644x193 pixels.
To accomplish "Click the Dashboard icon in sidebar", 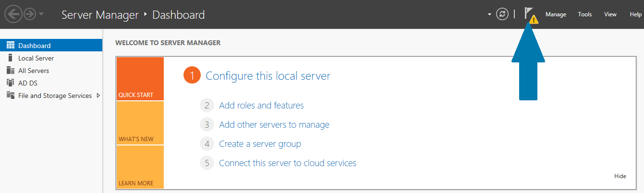I will (x=11, y=46).
